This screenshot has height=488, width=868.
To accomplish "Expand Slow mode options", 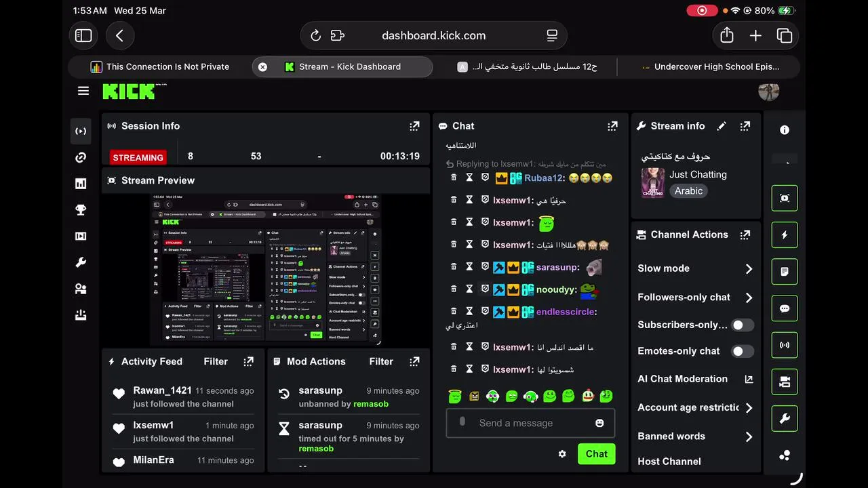I will [749, 269].
